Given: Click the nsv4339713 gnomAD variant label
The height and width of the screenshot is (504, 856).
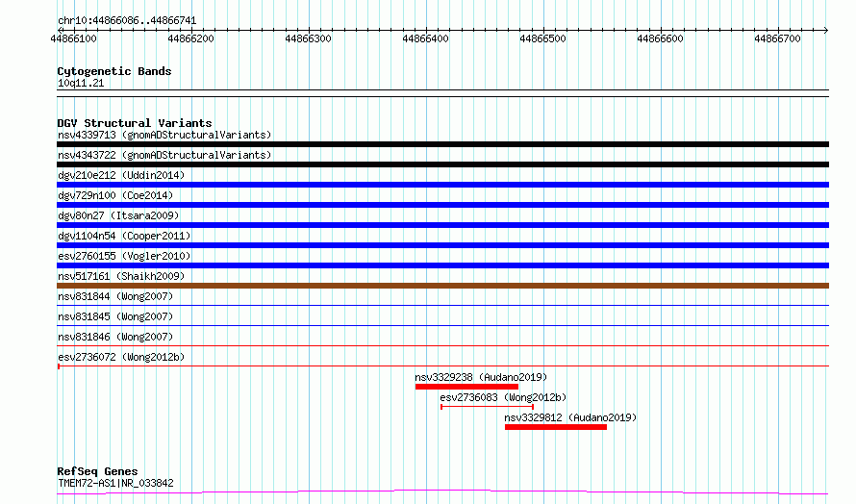Looking at the screenshot, I should [x=164, y=135].
